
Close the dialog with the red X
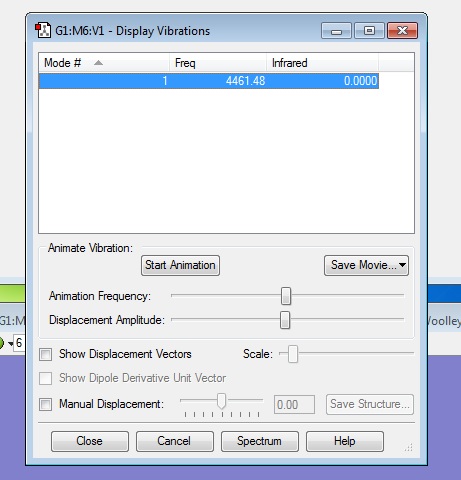[402, 31]
